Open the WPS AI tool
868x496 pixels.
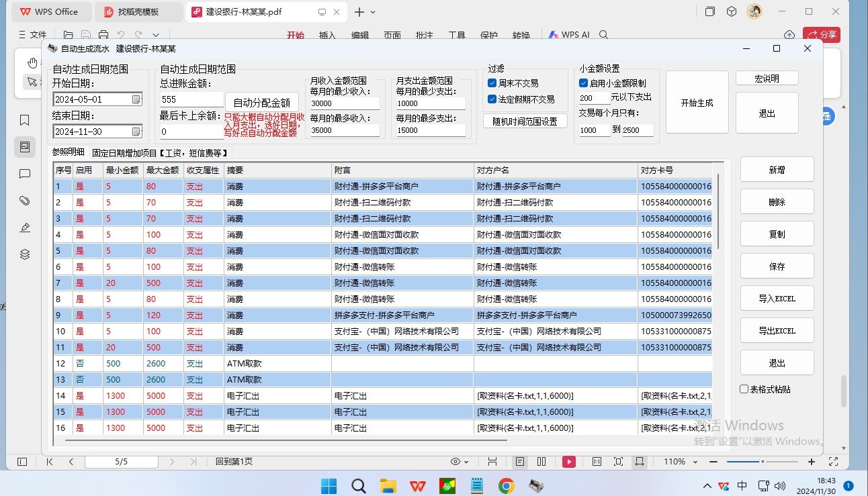[x=568, y=35]
